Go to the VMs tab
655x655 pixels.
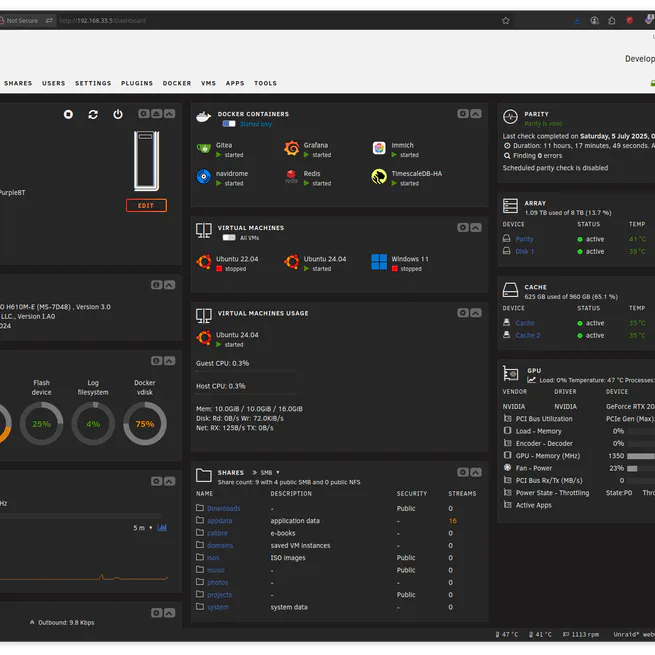(208, 84)
